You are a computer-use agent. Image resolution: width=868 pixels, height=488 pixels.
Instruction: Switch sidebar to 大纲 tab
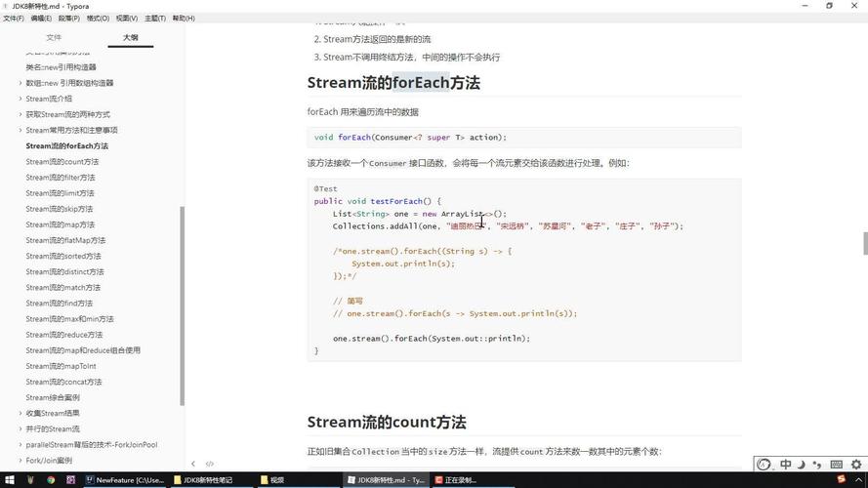[x=131, y=37]
